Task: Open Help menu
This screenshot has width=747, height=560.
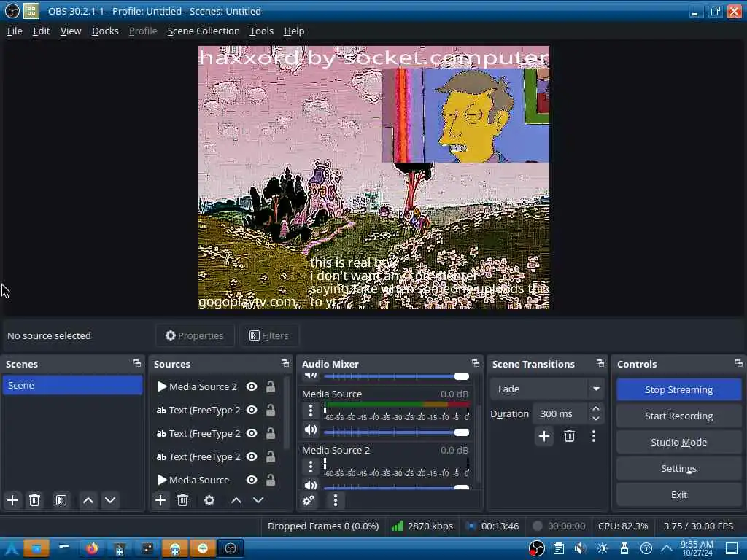Action: (x=294, y=31)
